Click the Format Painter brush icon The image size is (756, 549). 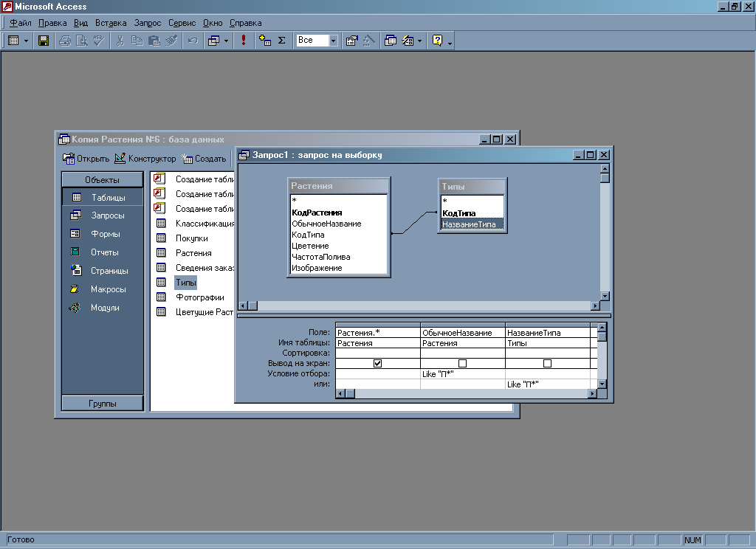click(171, 41)
